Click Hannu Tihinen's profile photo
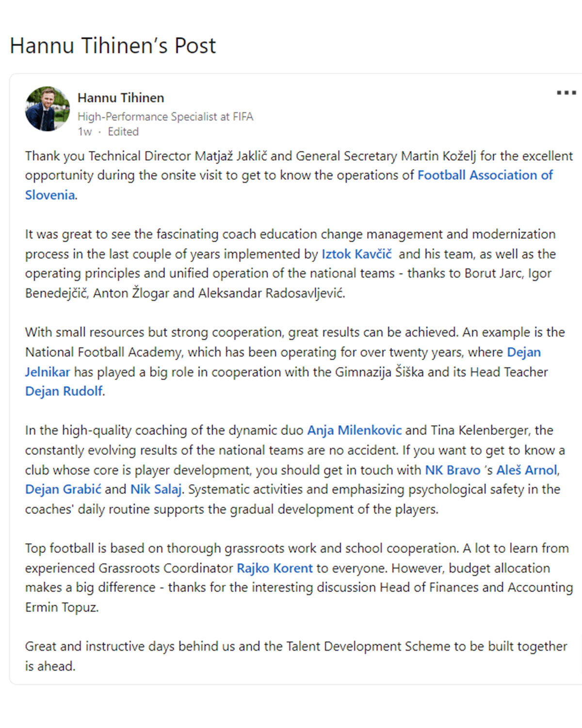The height and width of the screenshot is (728, 582). pyautogui.click(x=48, y=109)
